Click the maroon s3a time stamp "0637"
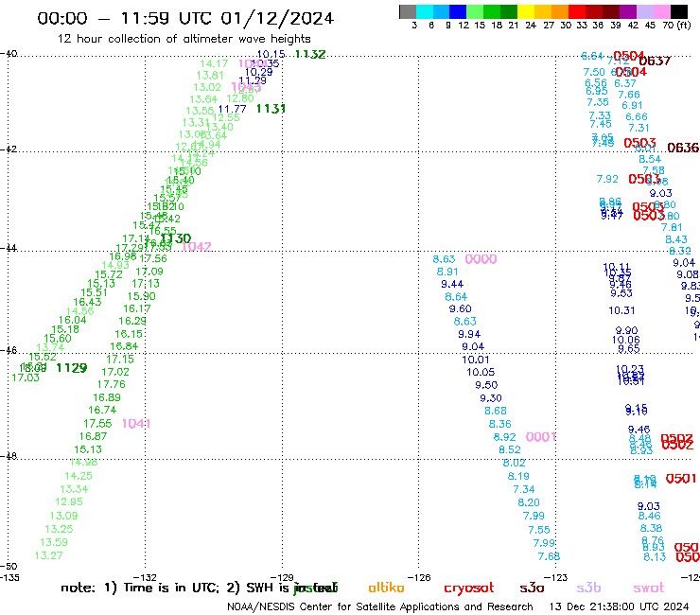Viewport: 700px width, 615px height. 655,61
